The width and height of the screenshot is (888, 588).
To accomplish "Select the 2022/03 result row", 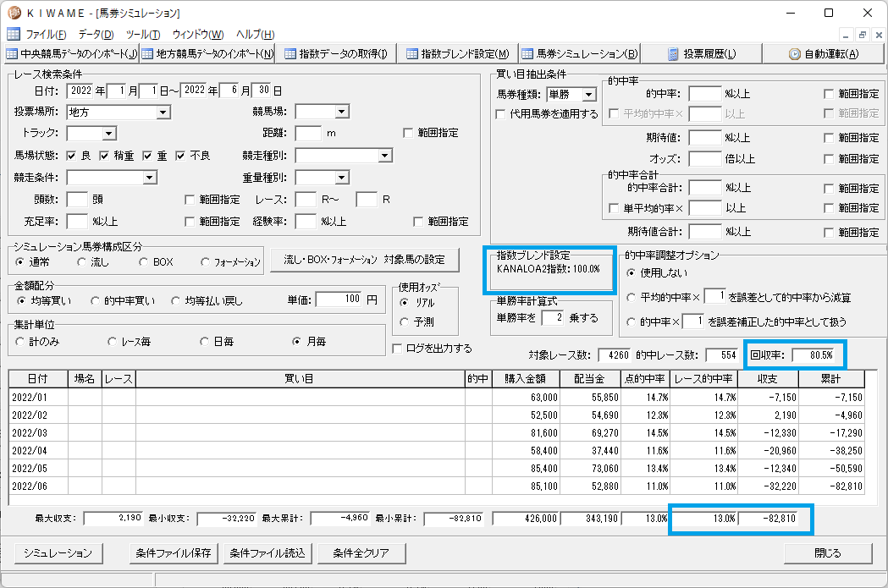I will 436,433.
